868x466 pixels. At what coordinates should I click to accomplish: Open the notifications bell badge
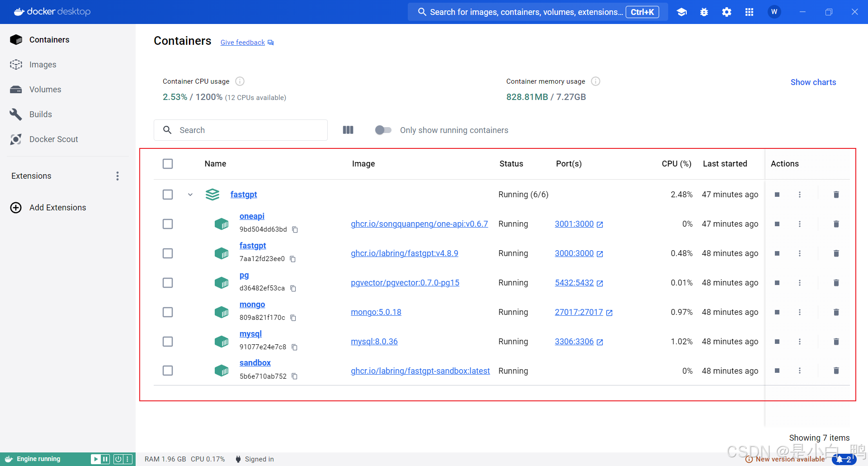click(844, 459)
